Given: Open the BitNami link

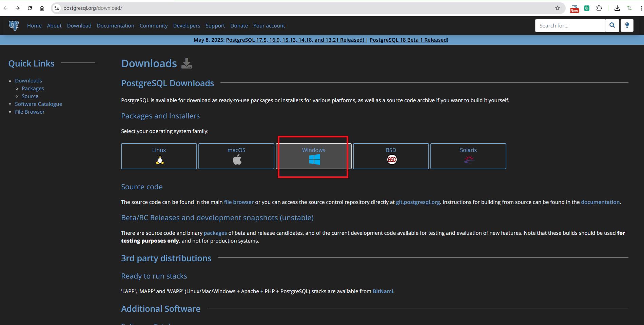Looking at the screenshot, I should point(383,291).
